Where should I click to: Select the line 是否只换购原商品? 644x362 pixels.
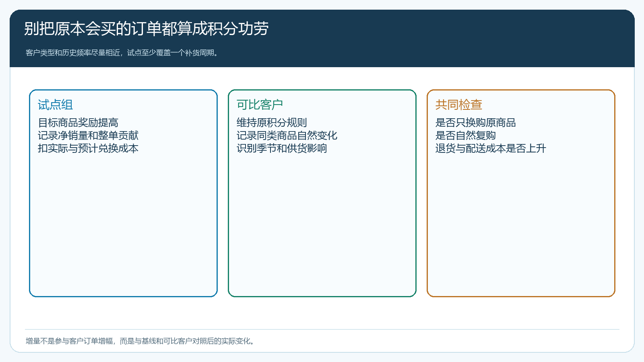[x=476, y=123]
